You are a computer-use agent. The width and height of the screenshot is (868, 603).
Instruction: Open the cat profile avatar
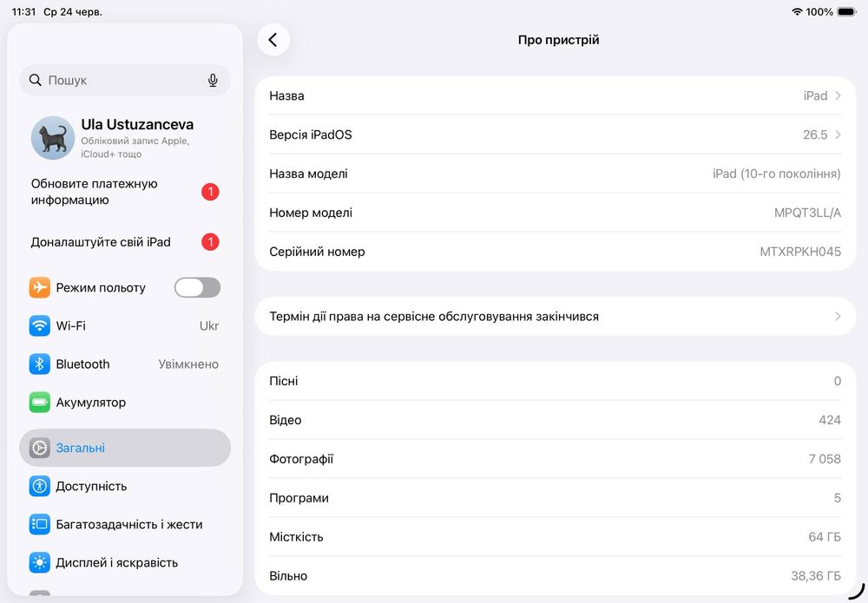tap(53, 138)
